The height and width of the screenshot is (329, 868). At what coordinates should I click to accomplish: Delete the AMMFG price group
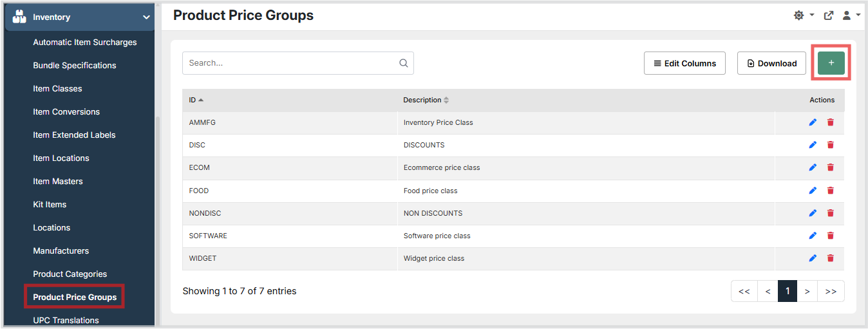[831, 122]
